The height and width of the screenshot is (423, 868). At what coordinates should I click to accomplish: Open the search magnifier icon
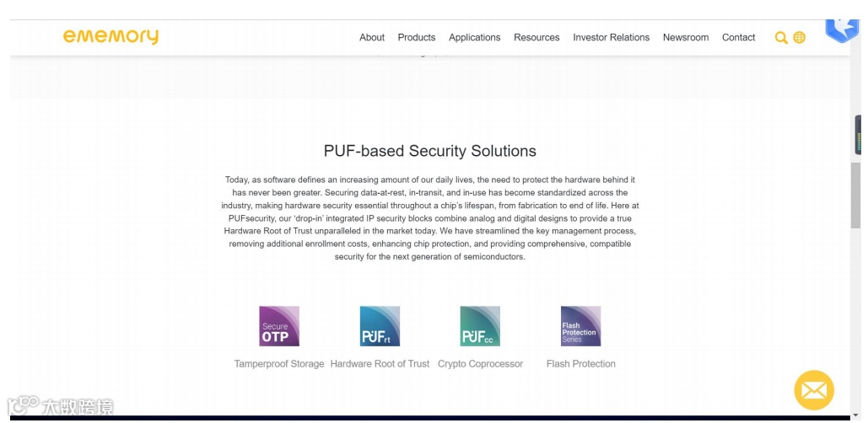click(781, 38)
